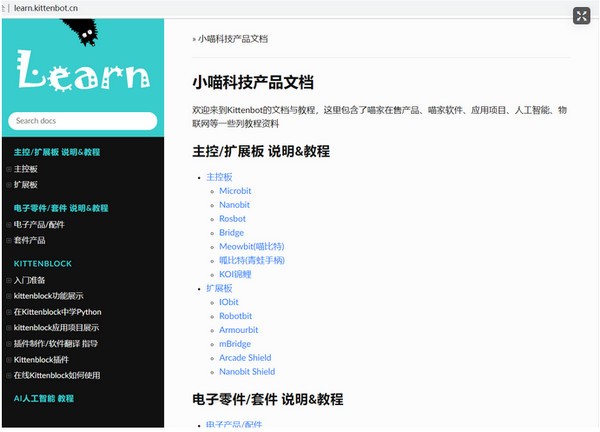The width and height of the screenshot is (600, 432).
Task: Expand the 电子产品/配件 sidebar item
Action: click(9, 225)
